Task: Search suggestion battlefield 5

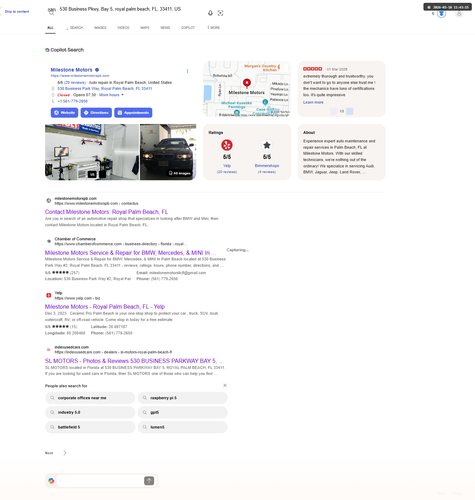Action: [x=90, y=427]
